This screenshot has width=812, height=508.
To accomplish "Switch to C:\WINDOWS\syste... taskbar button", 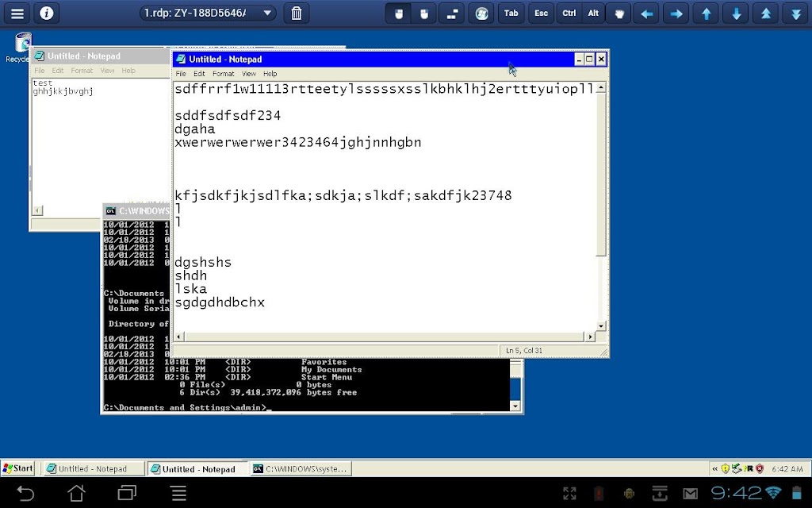I will (x=301, y=468).
